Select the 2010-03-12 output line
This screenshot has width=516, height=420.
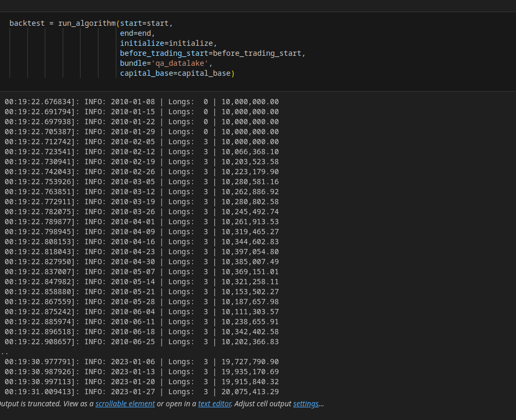[142, 192]
